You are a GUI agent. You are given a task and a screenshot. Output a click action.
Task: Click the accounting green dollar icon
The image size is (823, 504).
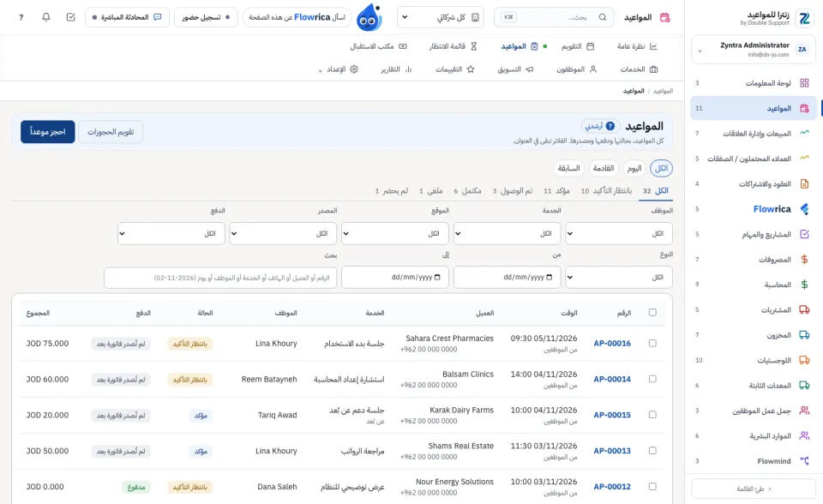click(x=804, y=285)
